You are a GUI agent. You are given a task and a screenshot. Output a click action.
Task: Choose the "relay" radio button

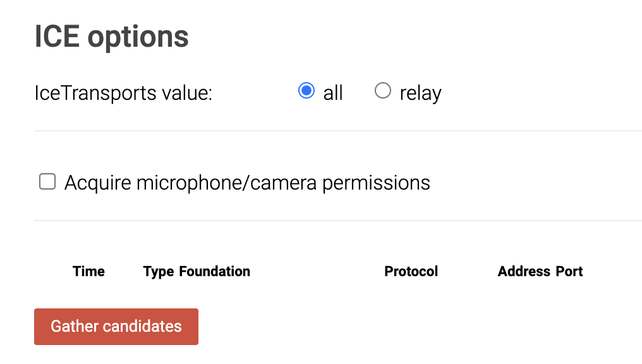point(383,91)
